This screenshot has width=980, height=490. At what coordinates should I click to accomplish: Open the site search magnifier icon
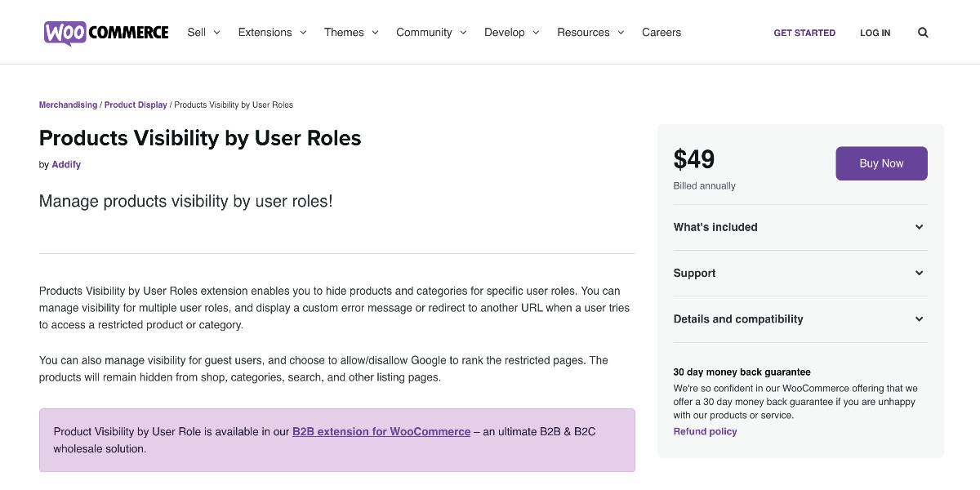pyautogui.click(x=923, y=33)
